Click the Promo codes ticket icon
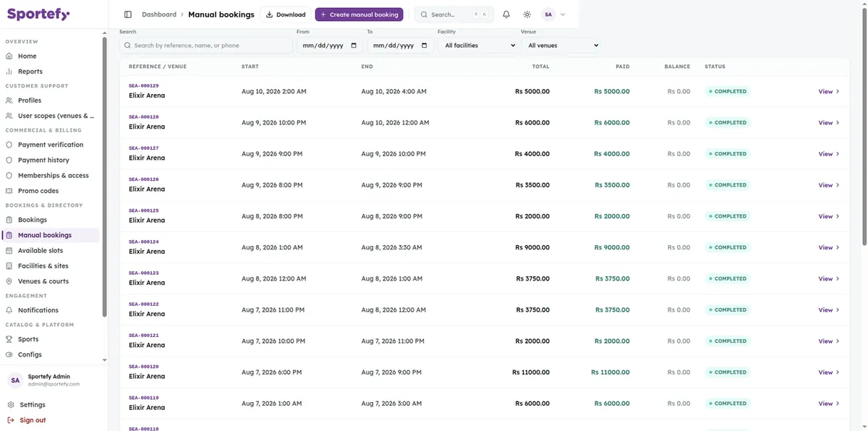The width and height of the screenshot is (868, 431). (x=9, y=191)
